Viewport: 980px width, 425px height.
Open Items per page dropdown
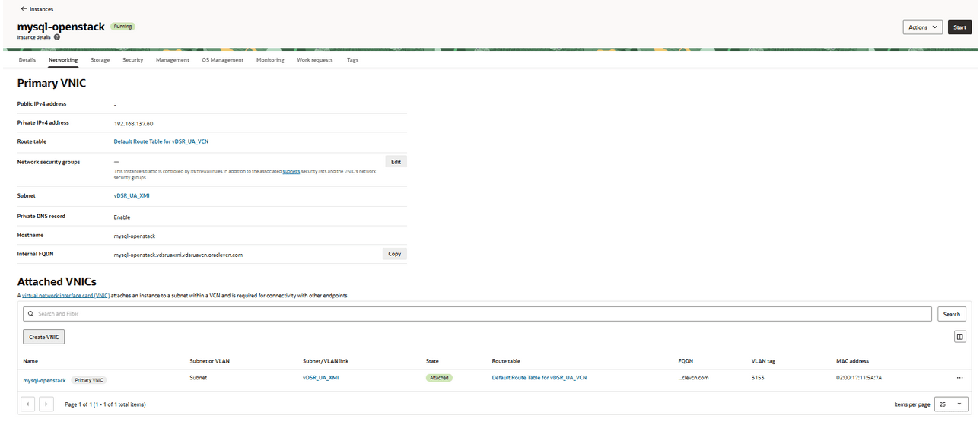(952, 404)
